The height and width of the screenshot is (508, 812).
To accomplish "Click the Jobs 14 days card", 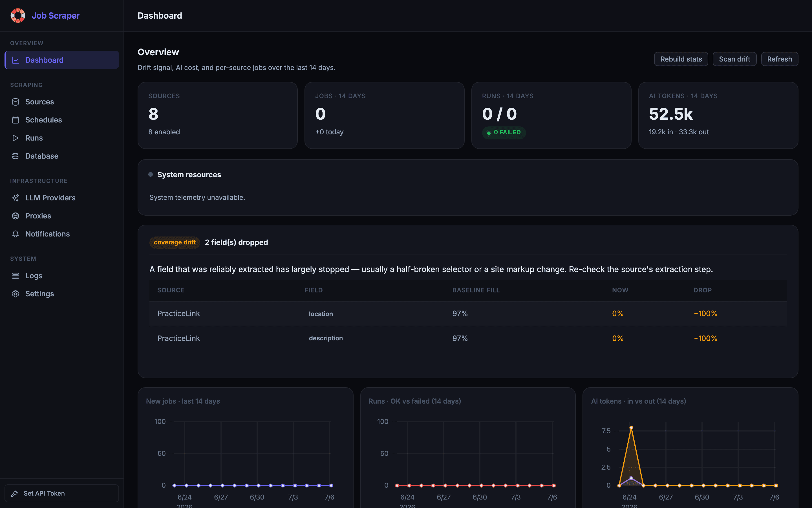I will pyautogui.click(x=385, y=115).
